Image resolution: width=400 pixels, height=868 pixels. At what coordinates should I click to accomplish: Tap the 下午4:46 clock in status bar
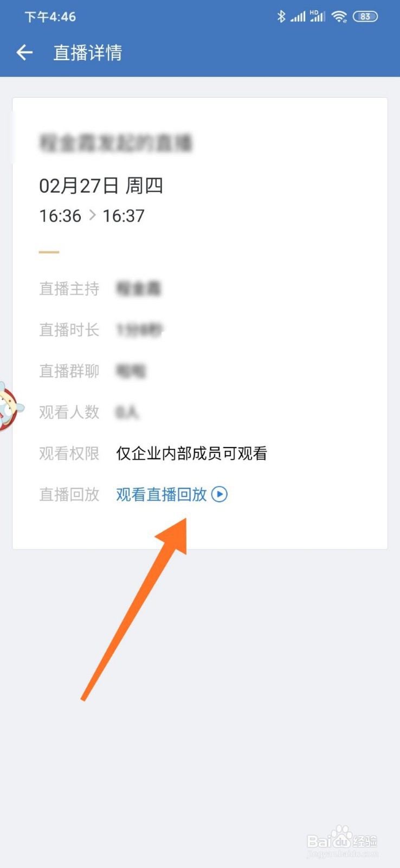coord(50,17)
